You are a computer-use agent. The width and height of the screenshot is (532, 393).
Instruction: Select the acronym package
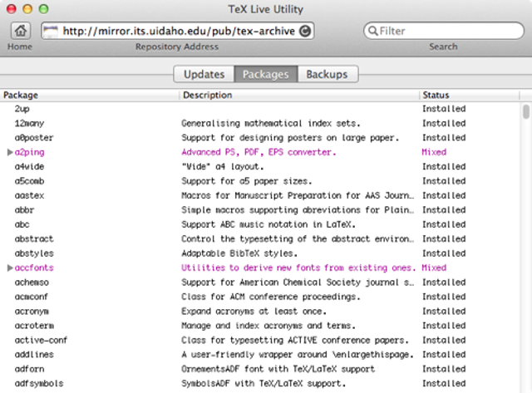coord(32,312)
